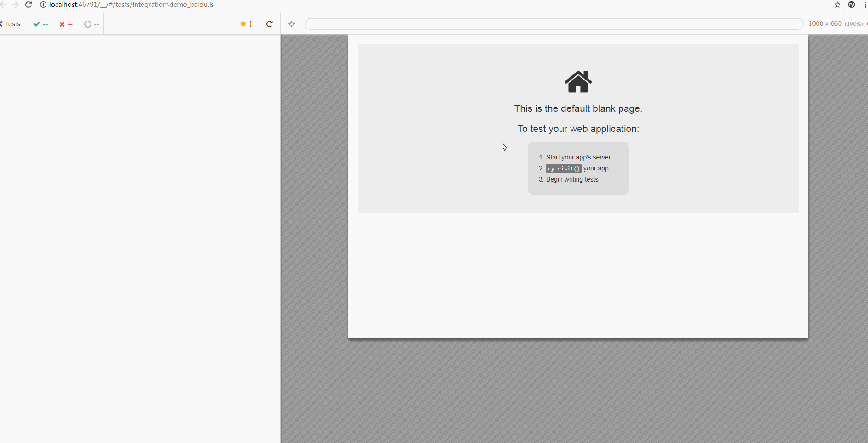Screen dimensions: 868x443
Task: Click the localhost URL in the address bar
Action: click(x=131, y=5)
